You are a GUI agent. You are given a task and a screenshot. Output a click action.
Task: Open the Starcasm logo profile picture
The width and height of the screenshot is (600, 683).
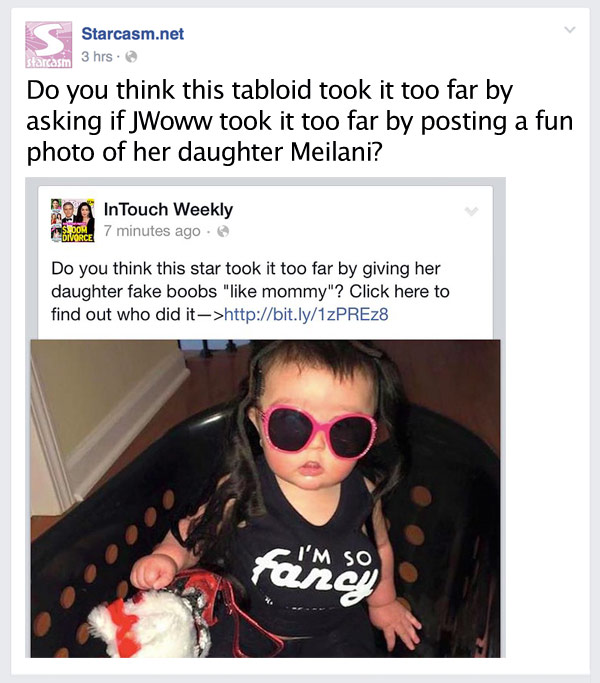(48, 45)
